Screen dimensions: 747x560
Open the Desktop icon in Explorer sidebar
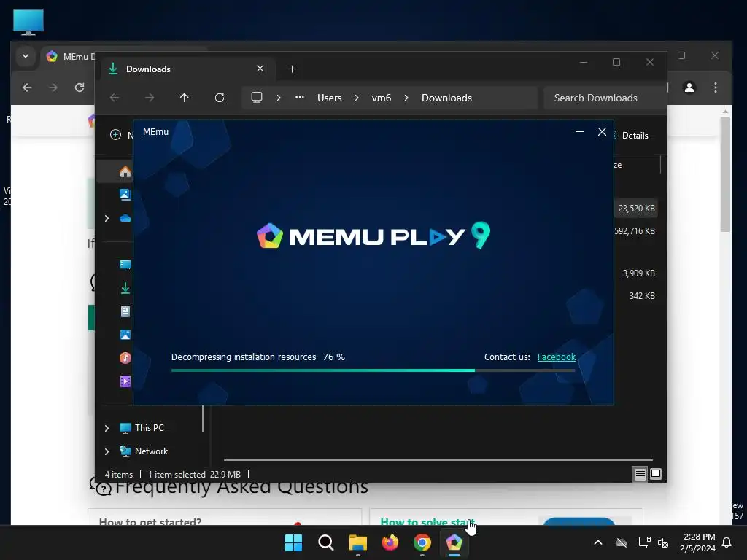[125, 265]
